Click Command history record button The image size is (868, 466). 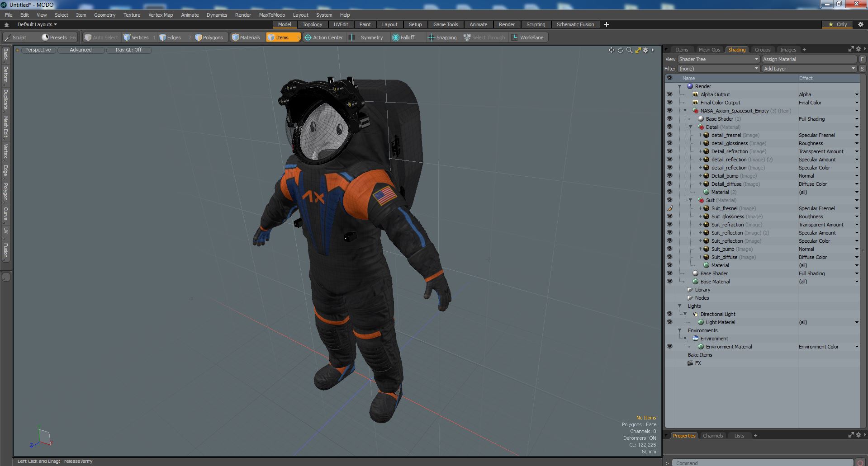tap(860, 462)
